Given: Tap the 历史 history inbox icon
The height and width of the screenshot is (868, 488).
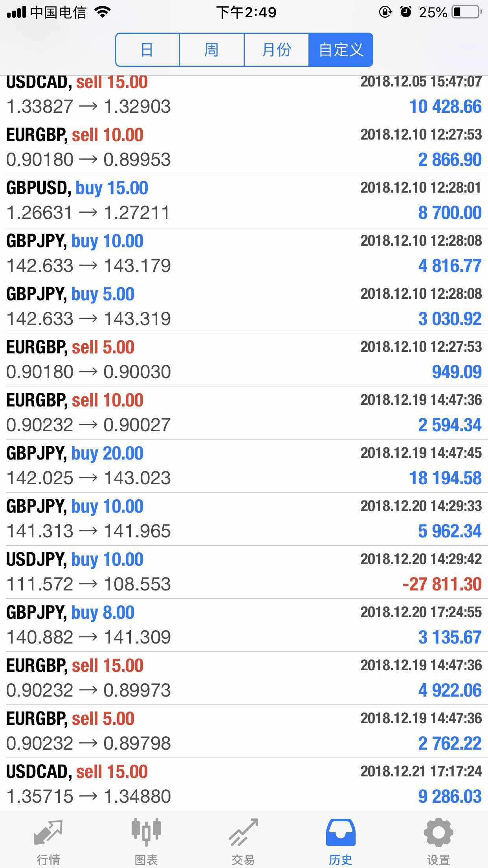Looking at the screenshot, I should (x=341, y=833).
